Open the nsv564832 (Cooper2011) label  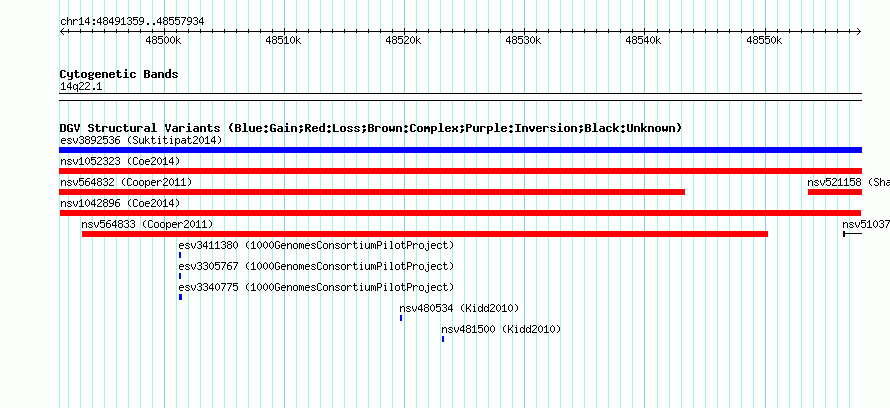[x=126, y=182]
